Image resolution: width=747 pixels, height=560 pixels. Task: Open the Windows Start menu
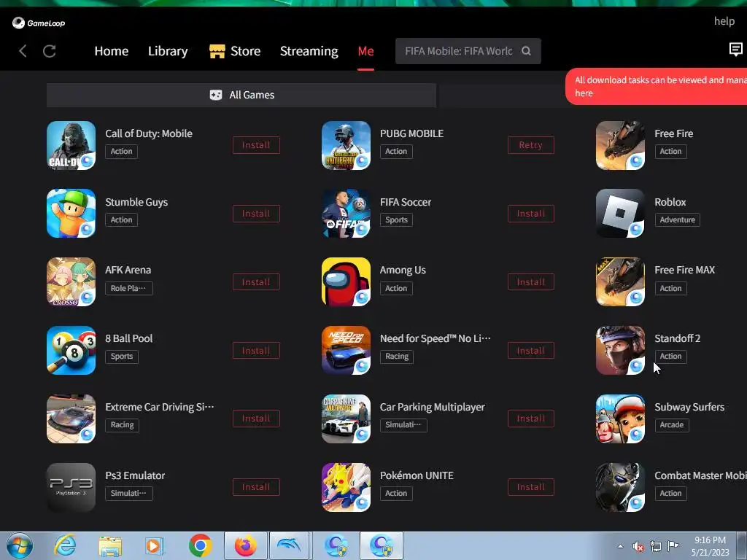20,545
